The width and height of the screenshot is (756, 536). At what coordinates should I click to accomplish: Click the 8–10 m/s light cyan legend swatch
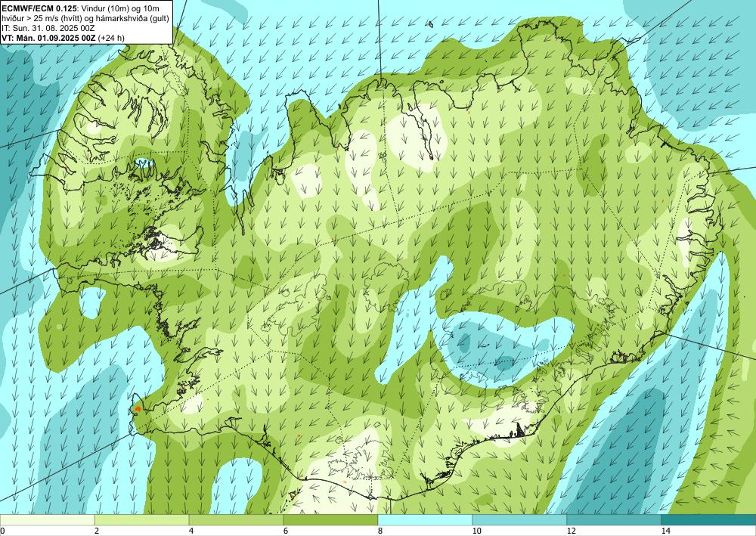point(425,519)
